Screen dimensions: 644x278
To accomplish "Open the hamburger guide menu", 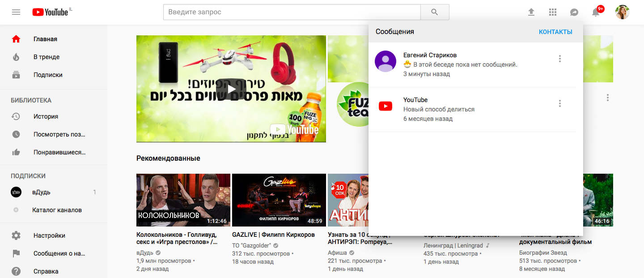I will (x=16, y=12).
